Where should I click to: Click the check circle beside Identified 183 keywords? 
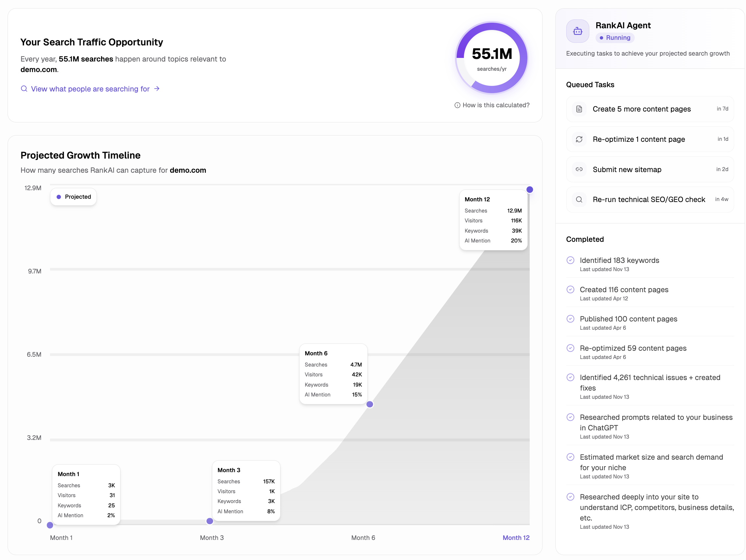pos(570,260)
